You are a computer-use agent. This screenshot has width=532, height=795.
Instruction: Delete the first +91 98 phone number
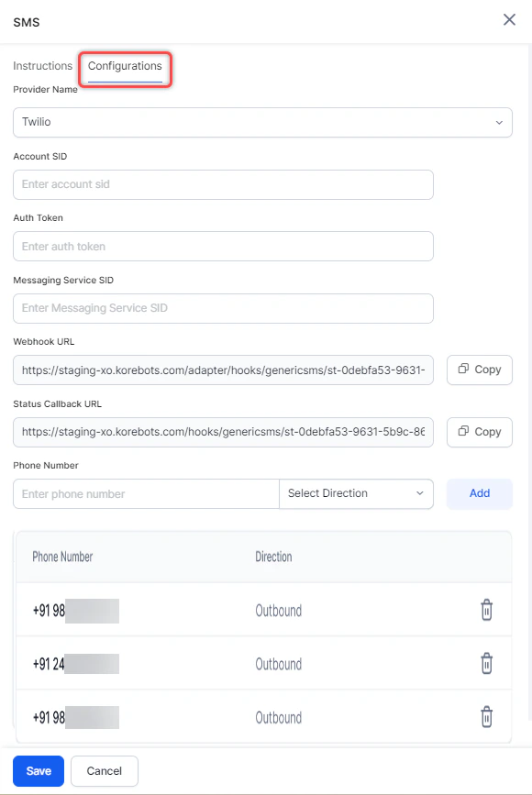pyautogui.click(x=487, y=610)
